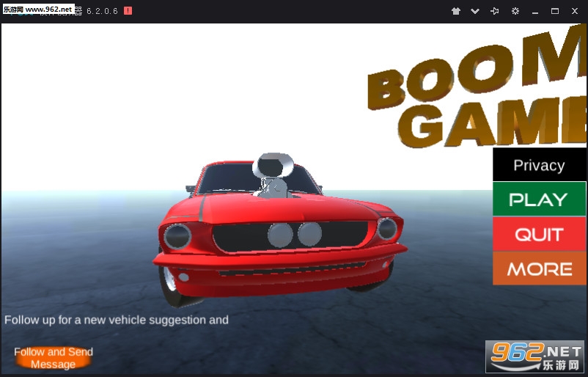Screen dimensions: 588x377
Task: Close the emulator window
Action: (575, 11)
